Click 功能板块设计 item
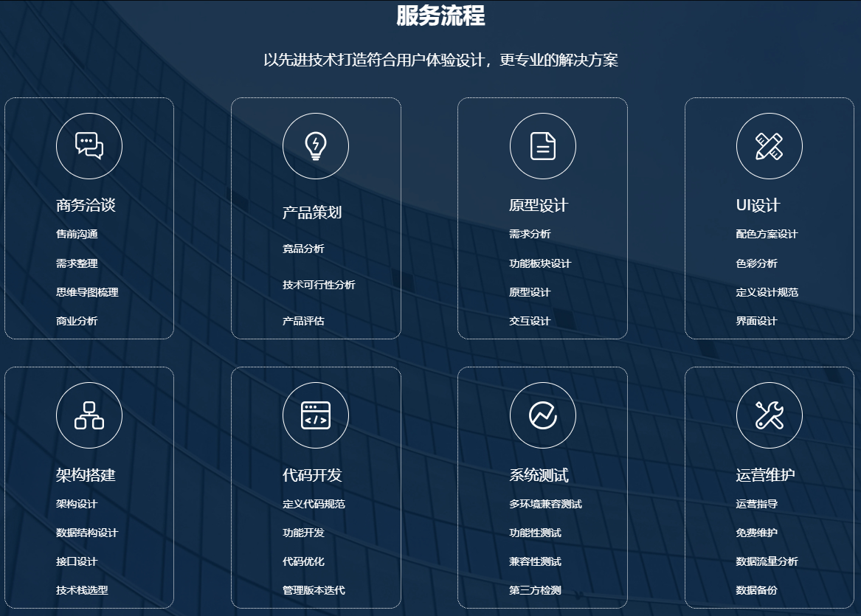Viewport: 861px width, 616px height. click(540, 263)
